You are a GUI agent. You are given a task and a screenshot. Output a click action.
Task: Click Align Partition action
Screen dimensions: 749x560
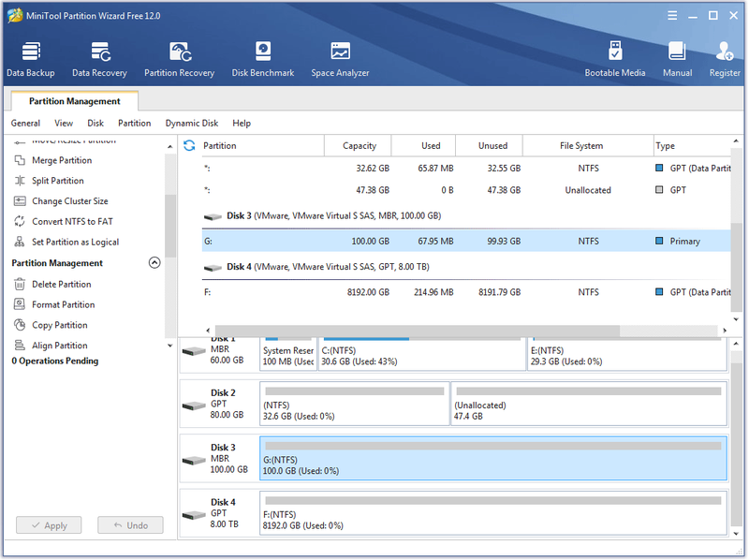pos(59,346)
